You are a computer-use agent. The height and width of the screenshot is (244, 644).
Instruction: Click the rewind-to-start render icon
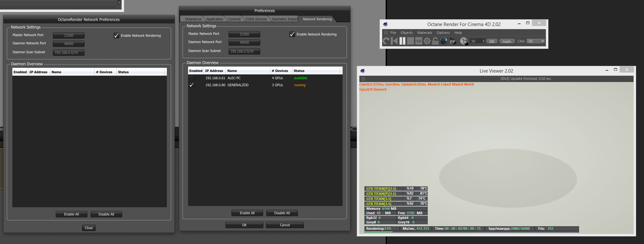[x=394, y=41]
